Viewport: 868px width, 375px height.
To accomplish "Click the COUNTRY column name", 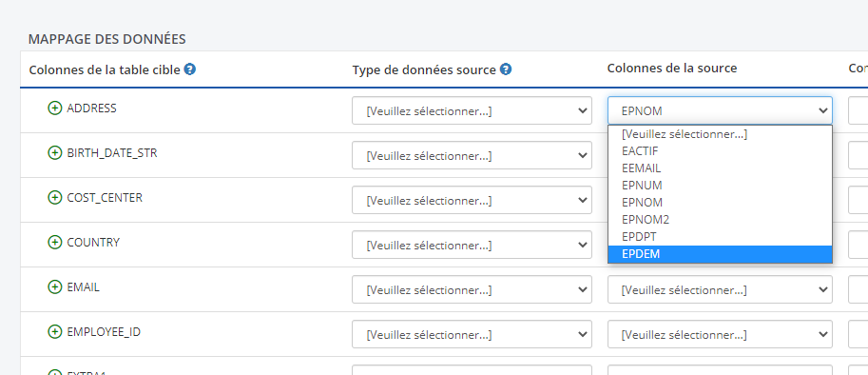I will point(93,243).
